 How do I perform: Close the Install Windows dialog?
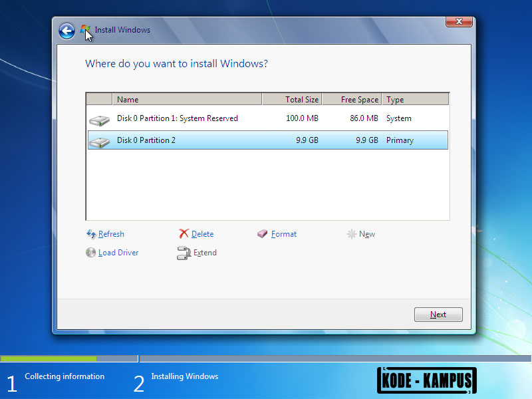(459, 21)
